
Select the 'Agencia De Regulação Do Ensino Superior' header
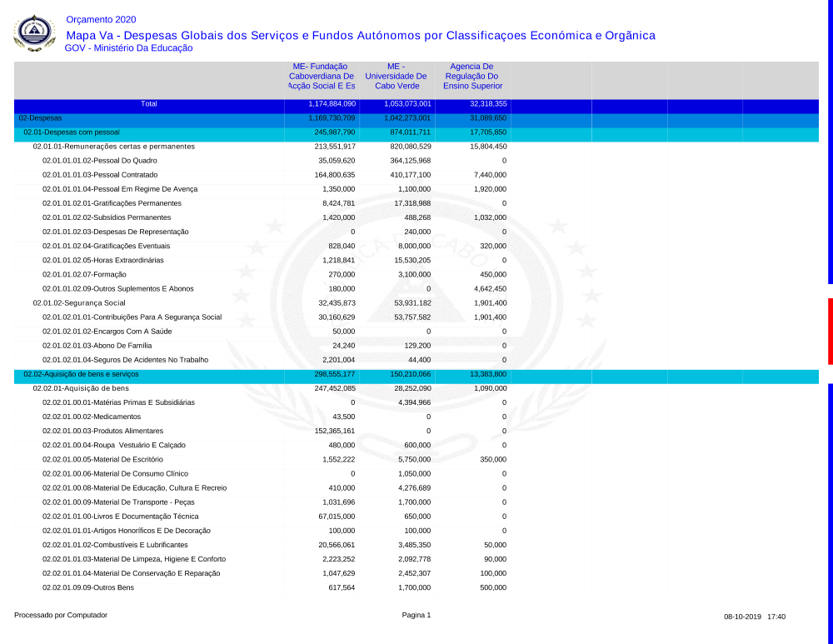tap(472, 76)
